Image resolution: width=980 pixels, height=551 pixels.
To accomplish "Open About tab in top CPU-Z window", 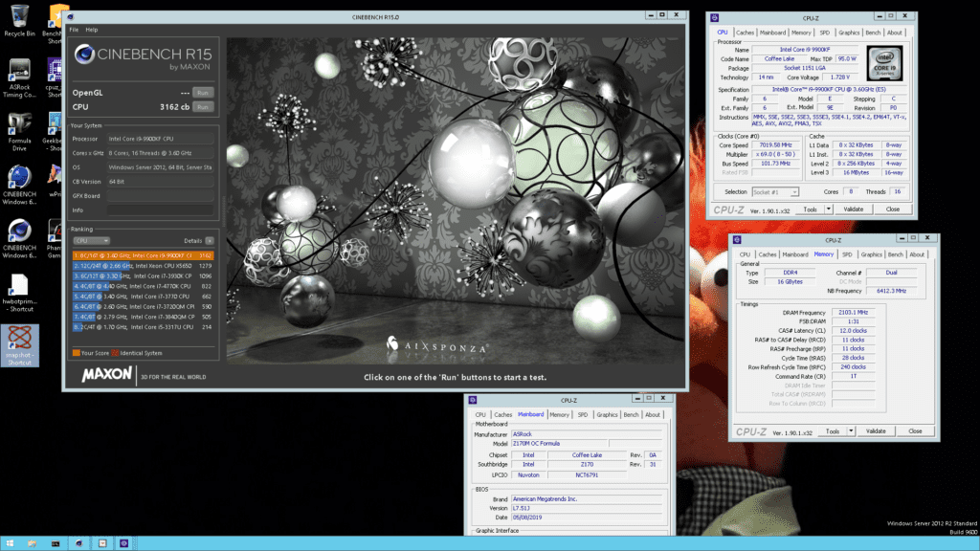I will [895, 33].
